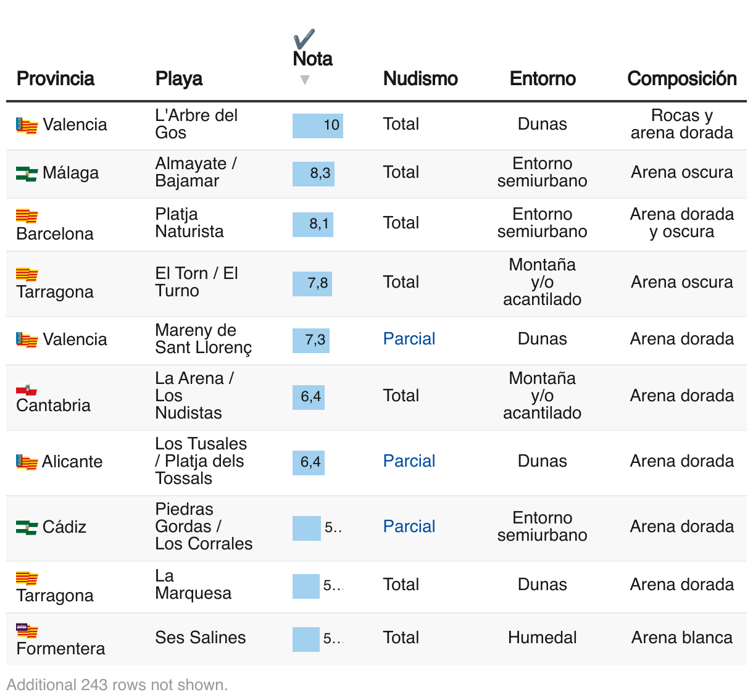Click the Ses Salines beach name
Screen dimensions: 753x700
pyautogui.click(x=201, y=638)
